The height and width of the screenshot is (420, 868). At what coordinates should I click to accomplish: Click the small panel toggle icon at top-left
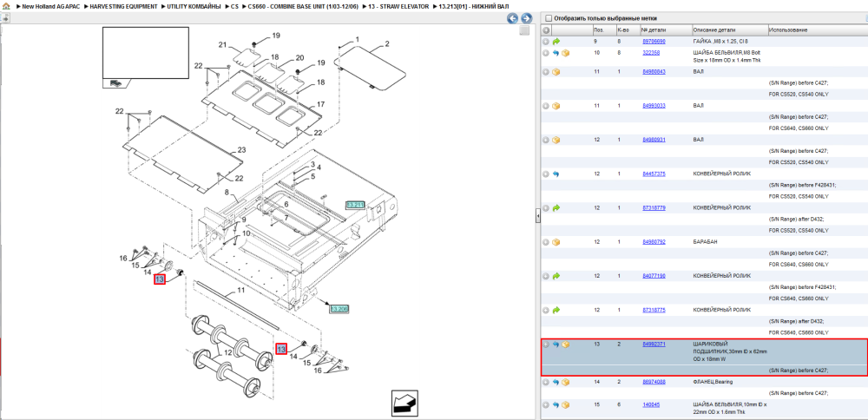coord(5,18)
